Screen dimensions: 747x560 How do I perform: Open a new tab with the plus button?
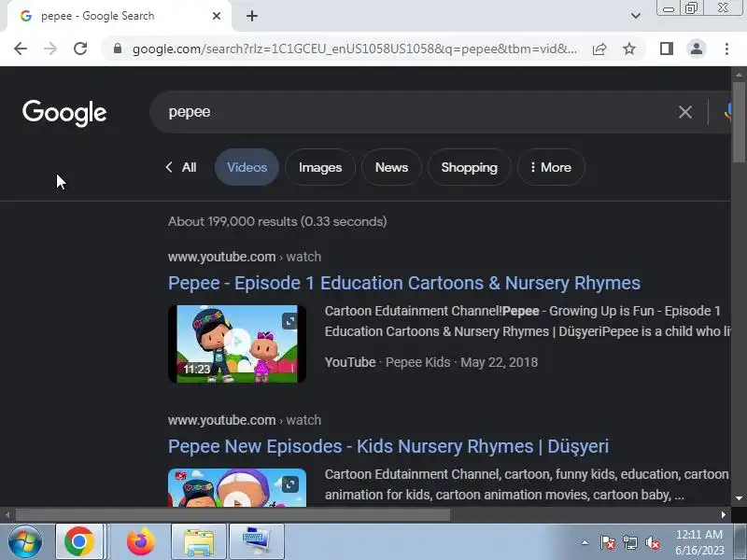pyautogui.click(x=252, y=16)
